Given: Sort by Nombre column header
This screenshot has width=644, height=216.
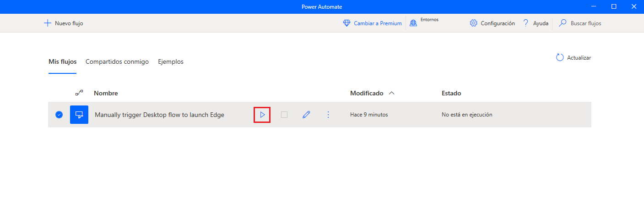Looking at the screenshot, I should (x=106, y=93).
